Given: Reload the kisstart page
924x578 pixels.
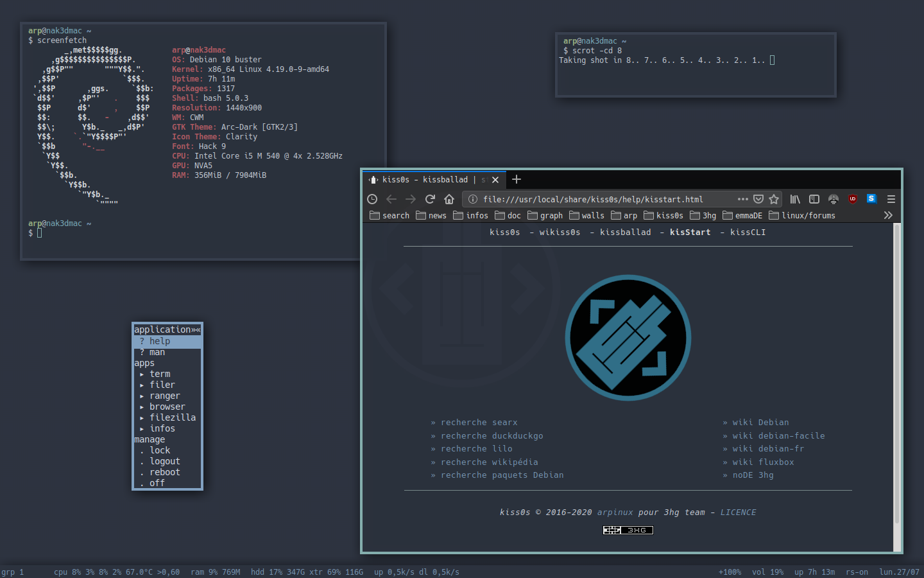Looking at the screenshot, I should click(430, 199).
